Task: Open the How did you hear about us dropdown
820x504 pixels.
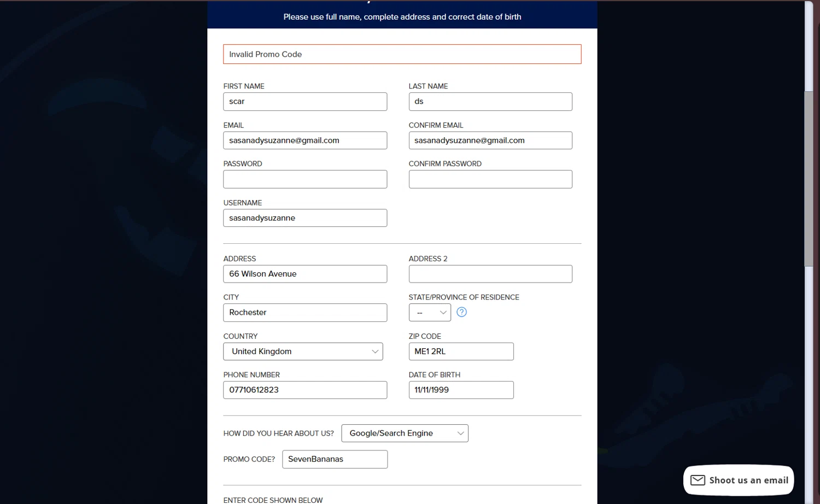Action: pos(405,433)
